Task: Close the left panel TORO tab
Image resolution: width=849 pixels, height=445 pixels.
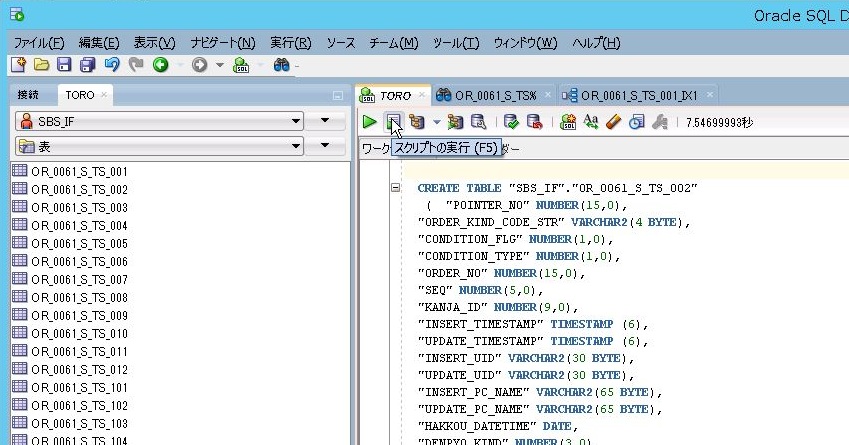Action: point(104,94)
